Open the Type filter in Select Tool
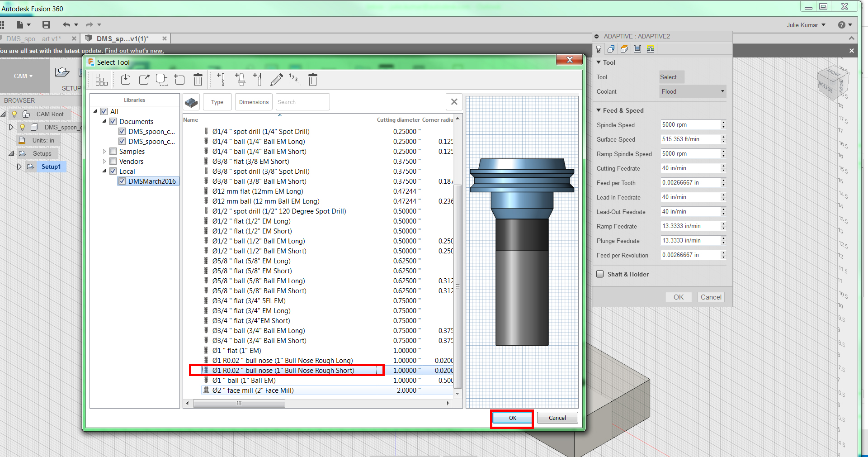 217,102
